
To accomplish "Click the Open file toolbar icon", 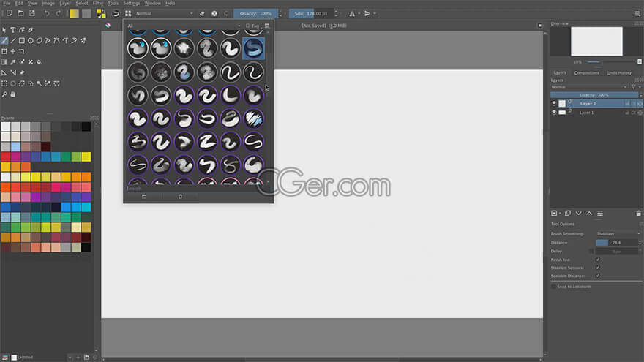I will click(20, 14).
